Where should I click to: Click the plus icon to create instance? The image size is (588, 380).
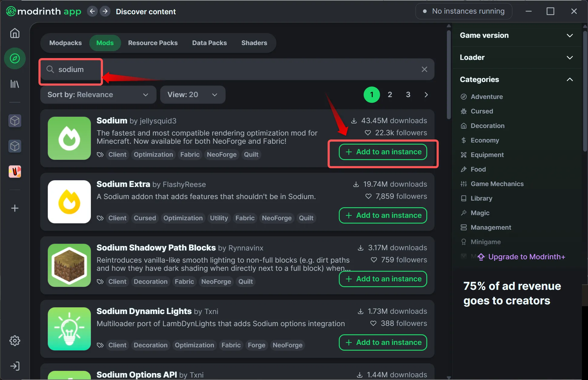point(15,208)
